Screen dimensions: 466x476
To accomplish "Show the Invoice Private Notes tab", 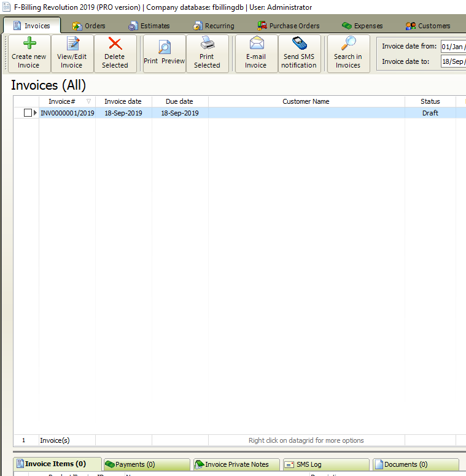I will pos(236,465).
